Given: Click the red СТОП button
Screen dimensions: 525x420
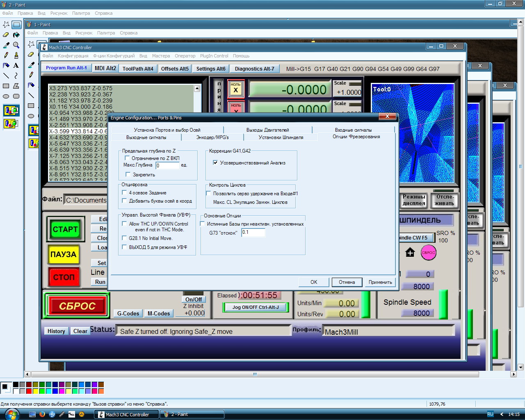Looking at the screenshot, I should [x=64, y=277].
